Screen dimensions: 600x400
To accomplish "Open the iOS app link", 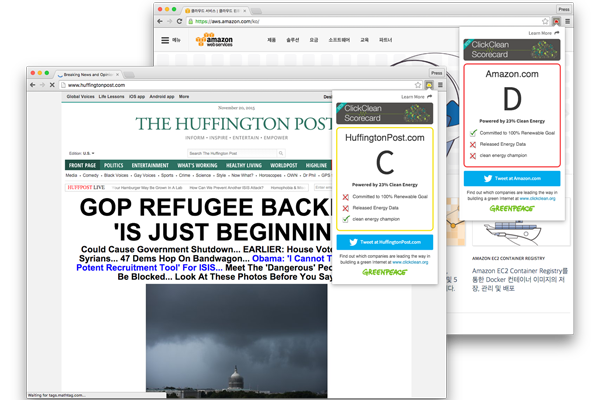I will point(137,96).
